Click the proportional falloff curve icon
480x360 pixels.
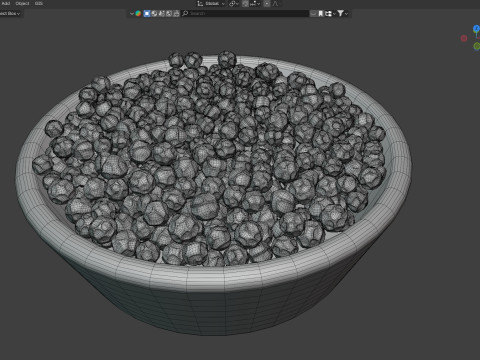(275, 4)
